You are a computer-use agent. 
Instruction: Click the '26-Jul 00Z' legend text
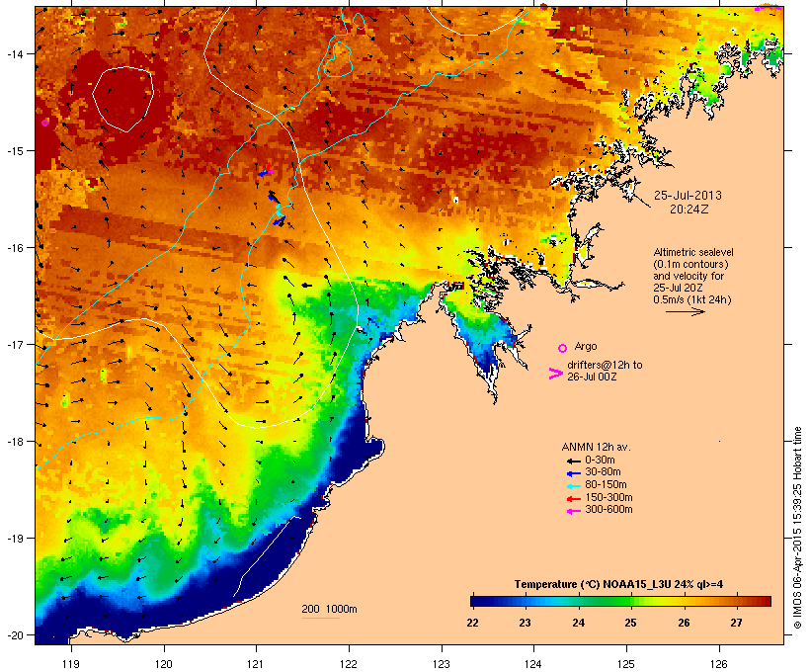592,377
